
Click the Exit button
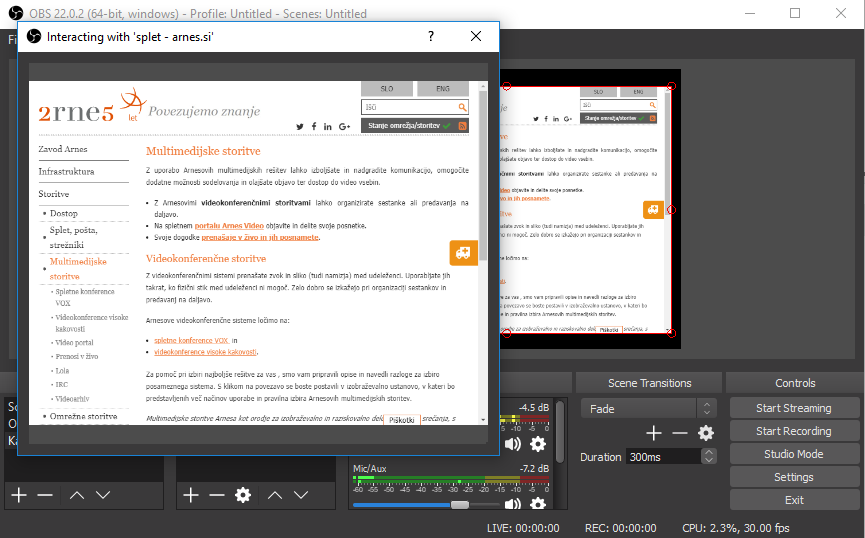tap(794, 500)
